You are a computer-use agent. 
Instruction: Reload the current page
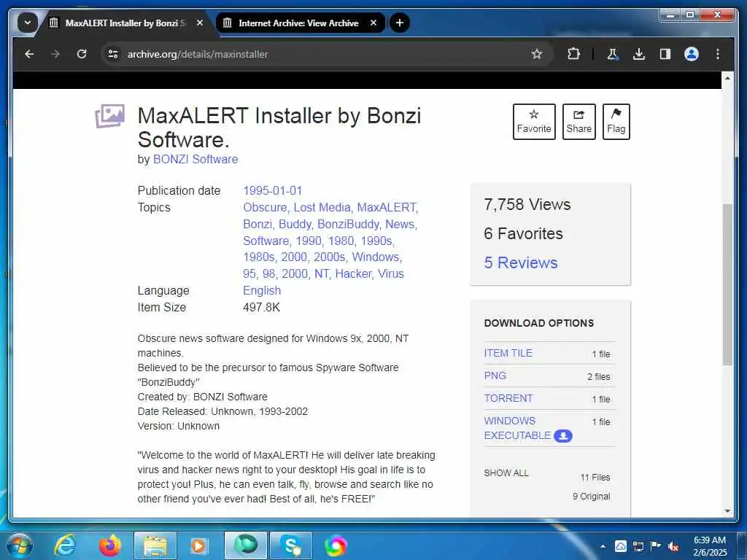pos(82,54)
